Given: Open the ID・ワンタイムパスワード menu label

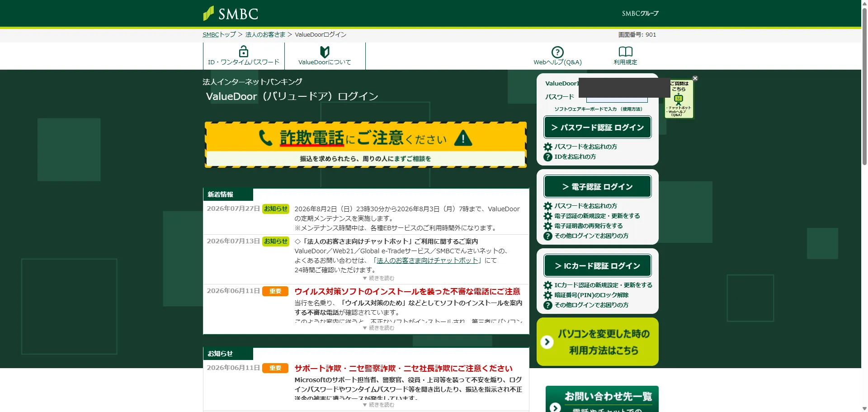Looking at the screenshot, I should (x=244, y=62).
